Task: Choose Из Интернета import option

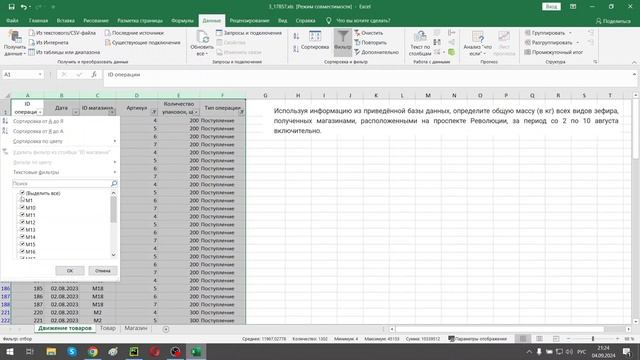Action: tap(48, 42)
